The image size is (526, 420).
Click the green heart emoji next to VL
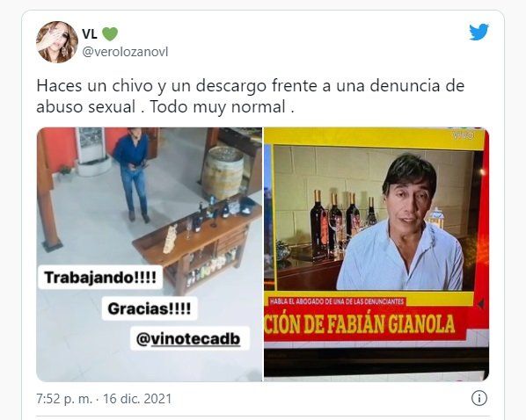point(110,34)
